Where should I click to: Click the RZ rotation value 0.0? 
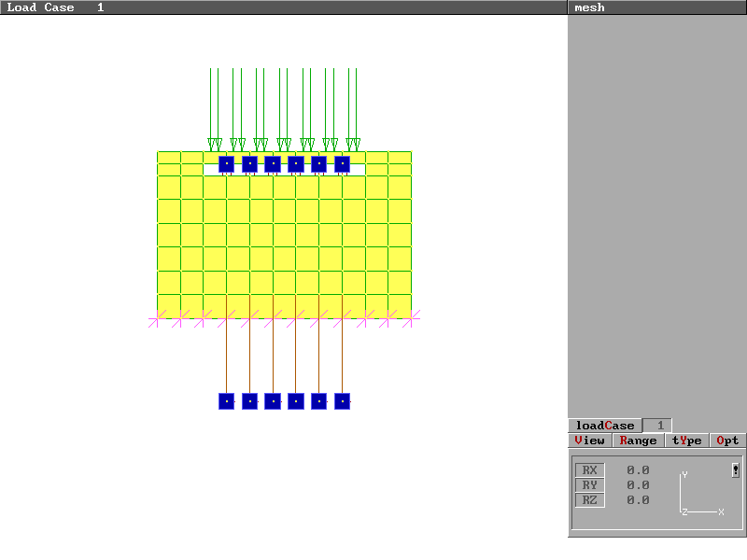(x=638, y=500)
